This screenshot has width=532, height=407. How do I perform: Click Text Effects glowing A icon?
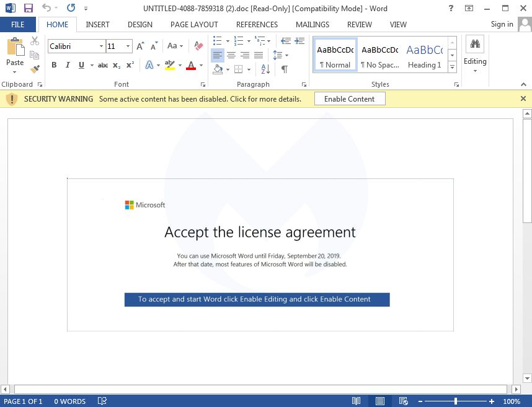point(149,65)
